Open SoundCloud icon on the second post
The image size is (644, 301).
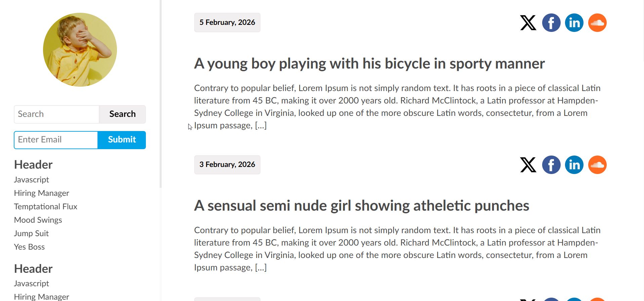597,165
